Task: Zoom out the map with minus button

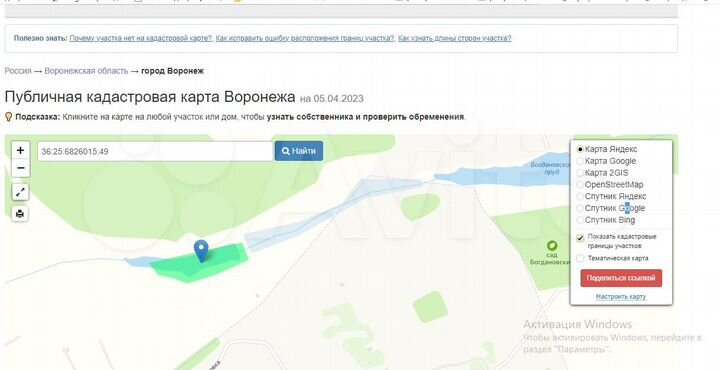Action: (20, 168)
